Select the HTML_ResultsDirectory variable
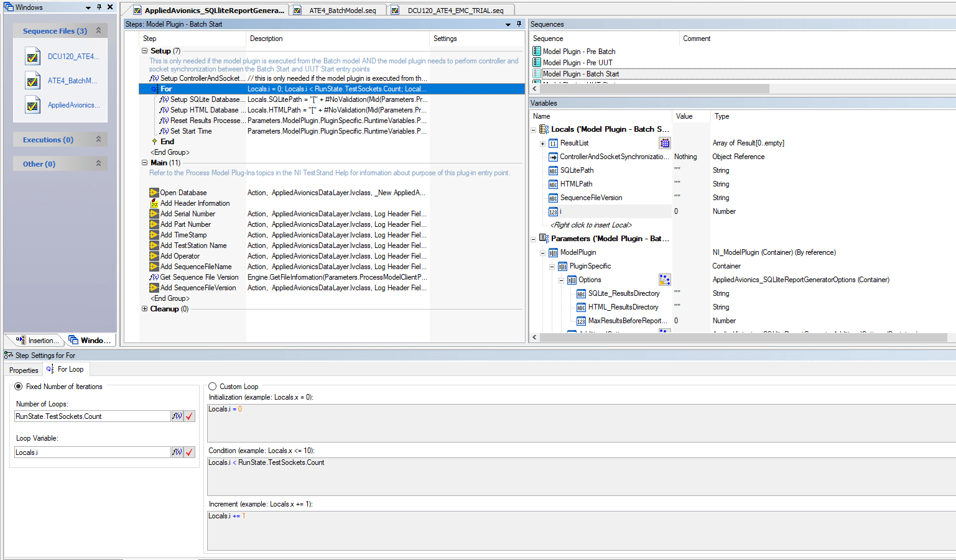The image size is (956, 560). (623, 307)
